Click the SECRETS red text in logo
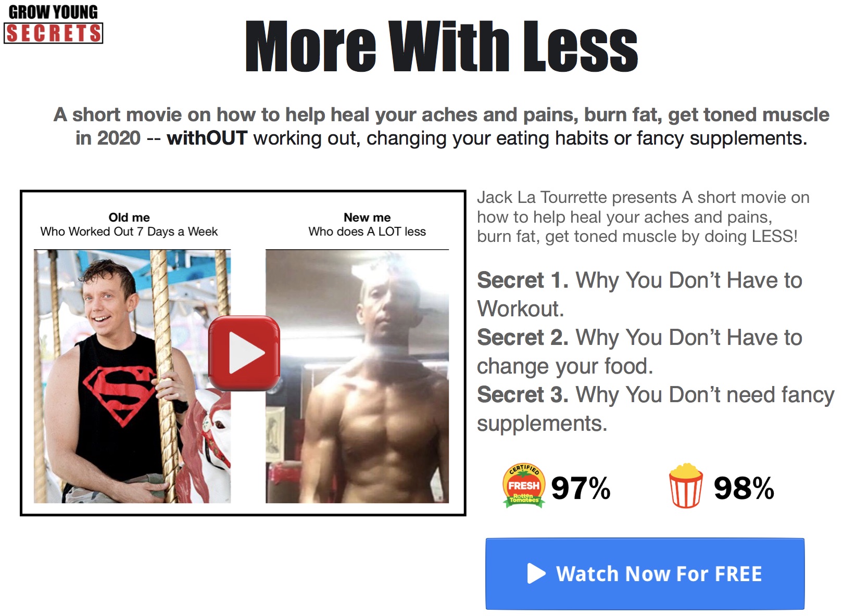 53,33
